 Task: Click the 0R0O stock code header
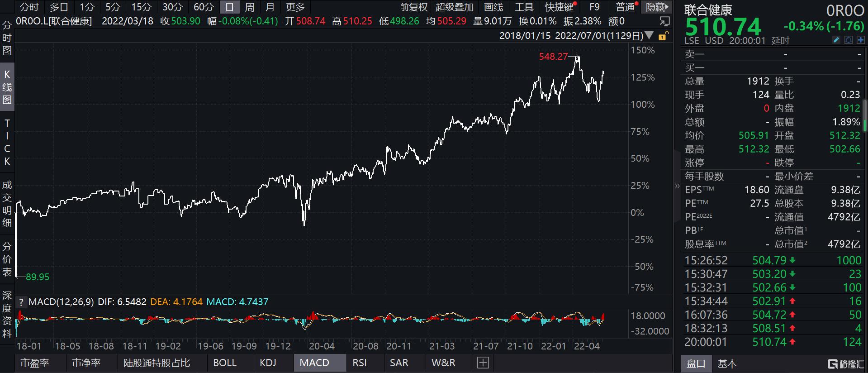tap(845, 10)
